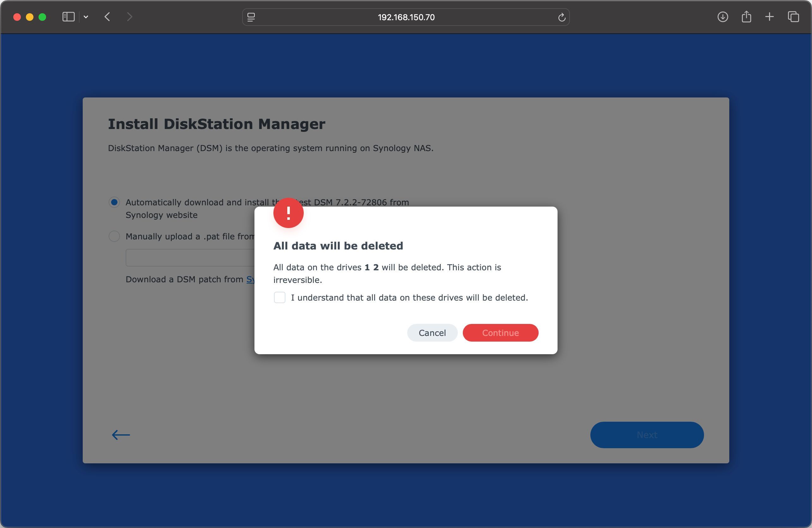Image resolution: width=812 pixels, height=528 pixels.
Task: Click the back arrow in the installer
Action: [121, 435]
